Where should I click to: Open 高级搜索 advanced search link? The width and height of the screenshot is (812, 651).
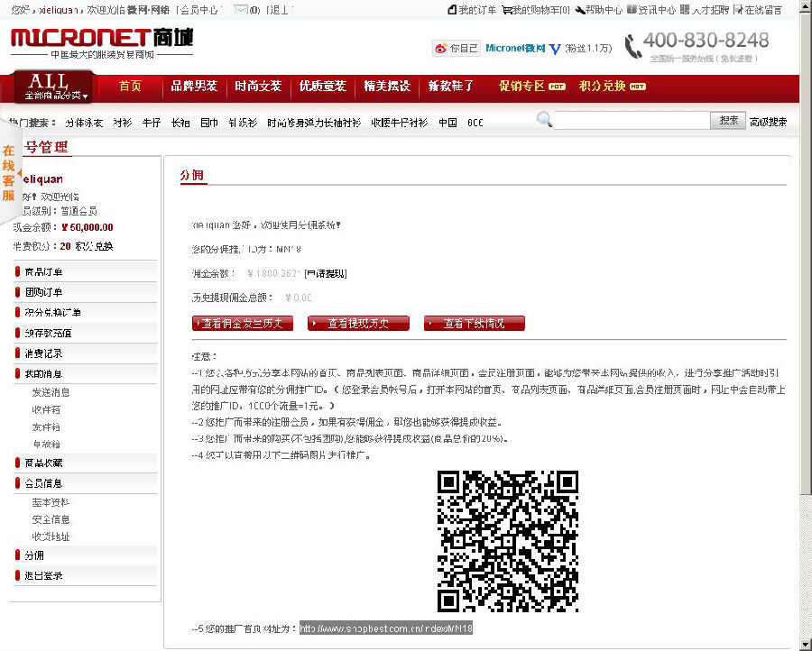click(x=768, y=122)
